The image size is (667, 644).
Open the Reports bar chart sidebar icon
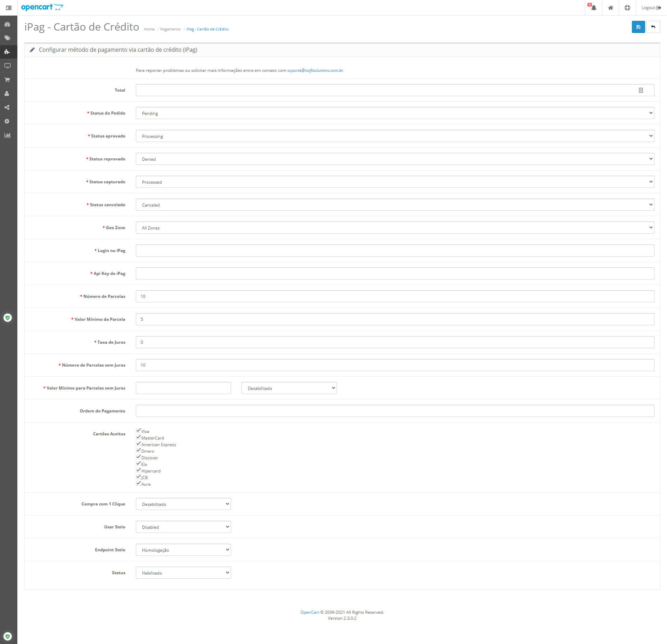click(x=7, y=135)
